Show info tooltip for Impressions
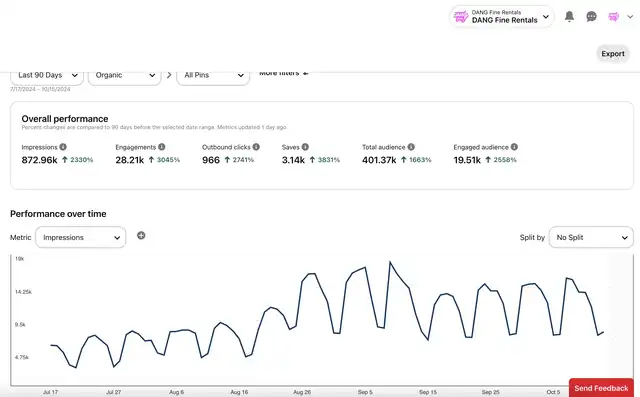This screenshot has height=397, width=640. pos(63,147)
